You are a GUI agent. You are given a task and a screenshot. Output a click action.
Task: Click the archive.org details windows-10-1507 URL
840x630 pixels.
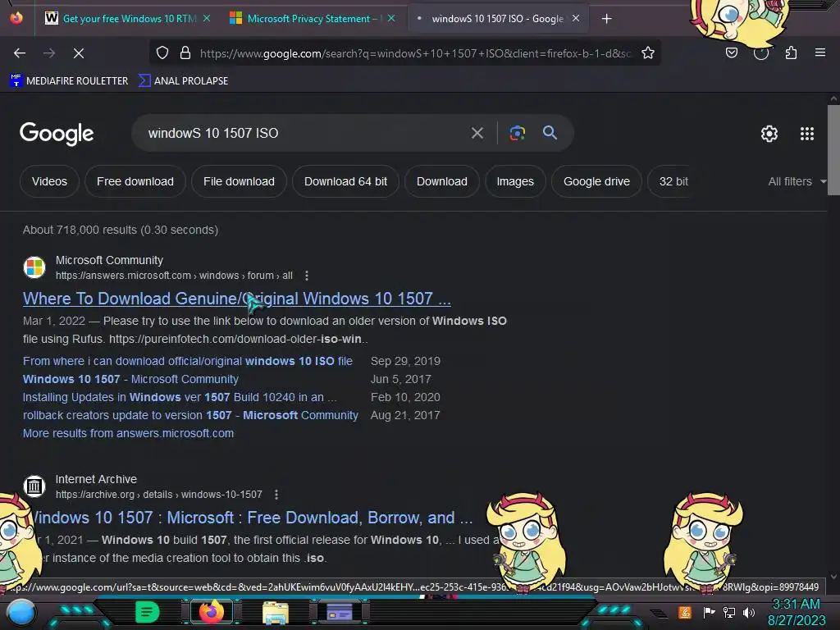tap(159, 495)
